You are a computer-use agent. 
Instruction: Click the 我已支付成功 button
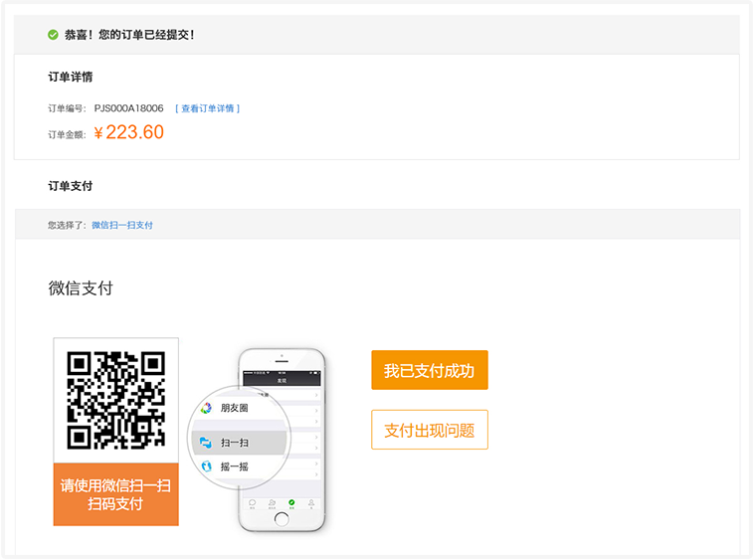430,370
